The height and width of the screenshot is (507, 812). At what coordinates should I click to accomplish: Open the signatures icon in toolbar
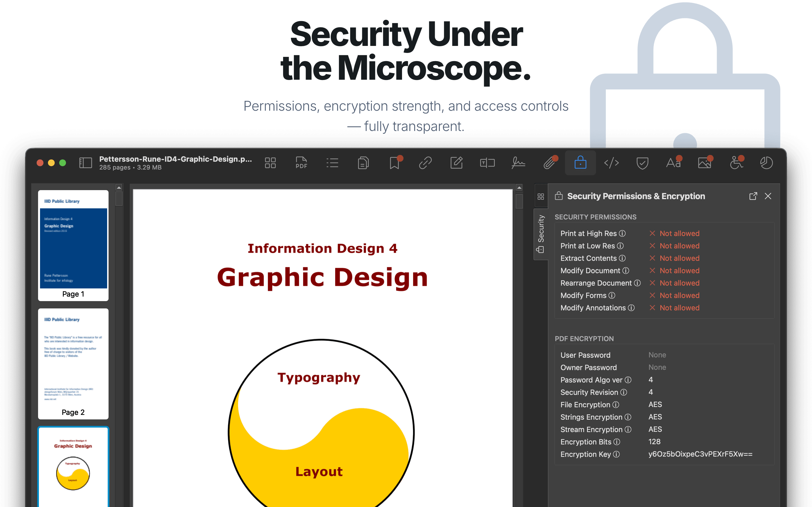518,163
